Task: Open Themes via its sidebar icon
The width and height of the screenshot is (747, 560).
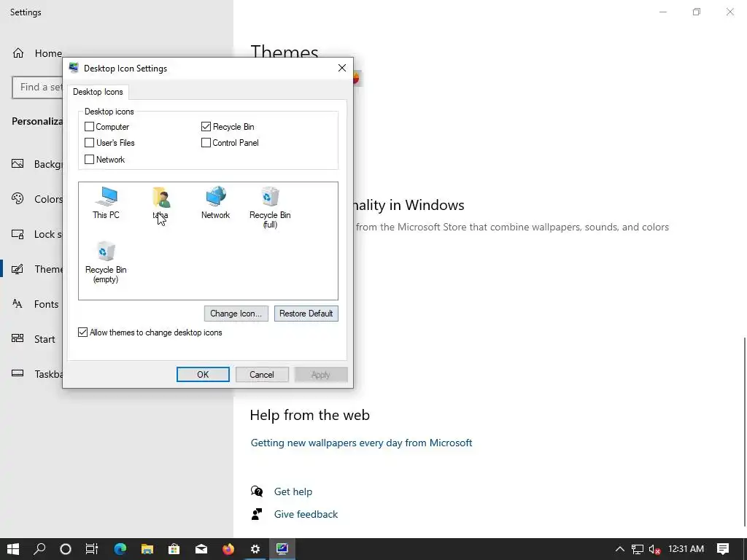Action: [x=18, y=269]
